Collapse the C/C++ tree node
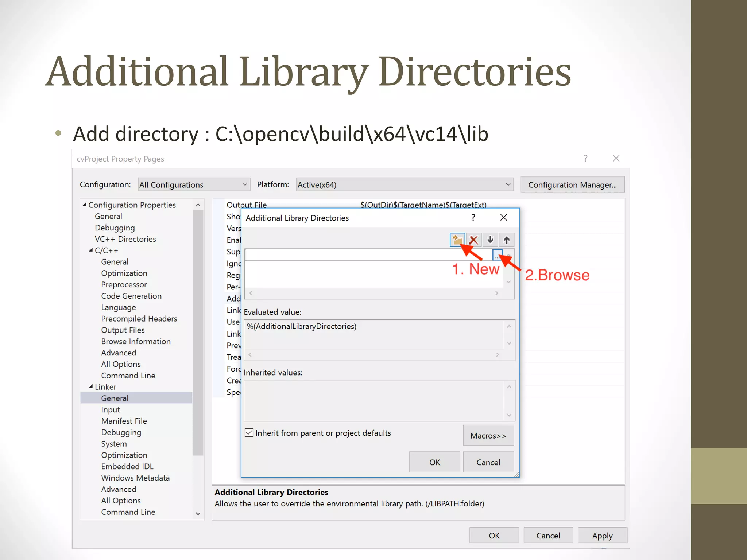747x560 pixels. pyautogui.click(x=91, y=250)
